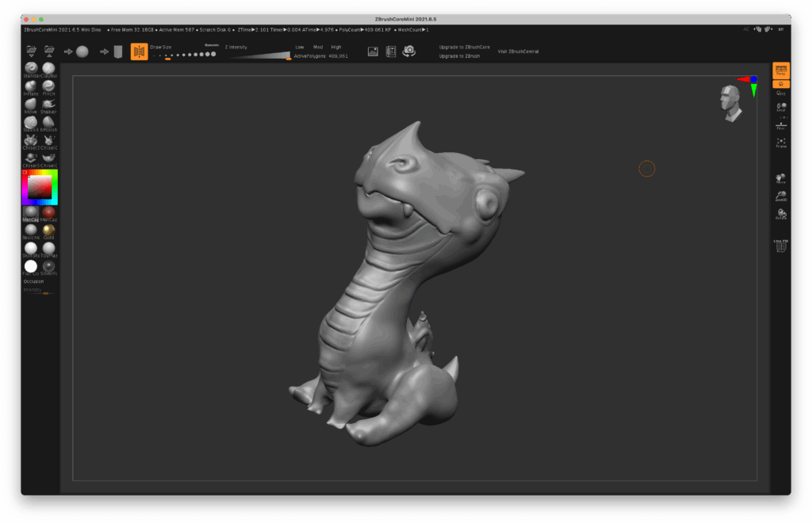Screen dimensions: 812x523
Task: Start a new sphere mesh
Action: click(82, 52)
